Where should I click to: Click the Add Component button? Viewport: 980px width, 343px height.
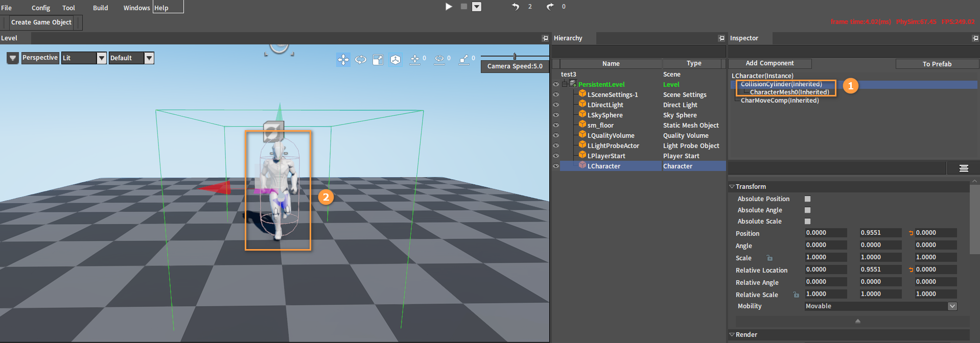tap(769, 63)
